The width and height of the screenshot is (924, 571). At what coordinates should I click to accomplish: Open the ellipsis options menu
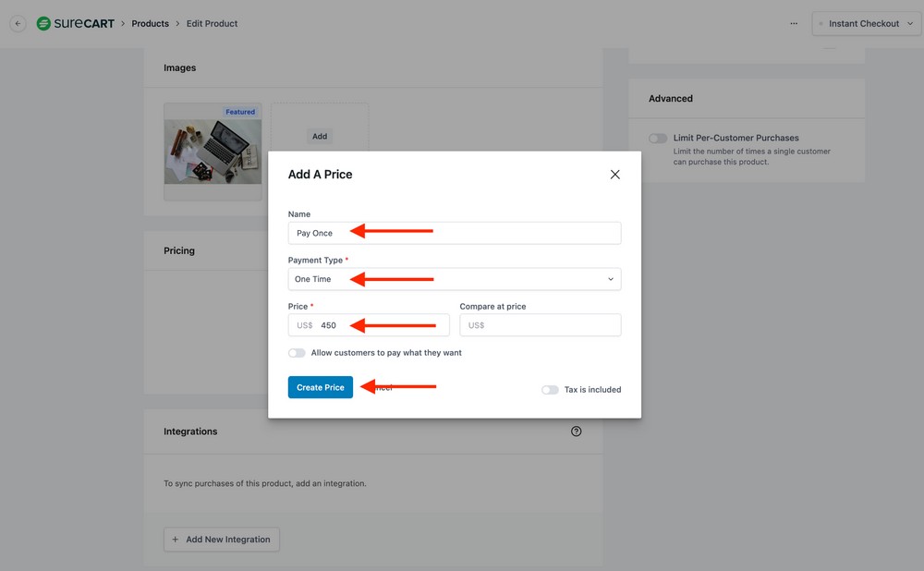click(x=793, y=23)
